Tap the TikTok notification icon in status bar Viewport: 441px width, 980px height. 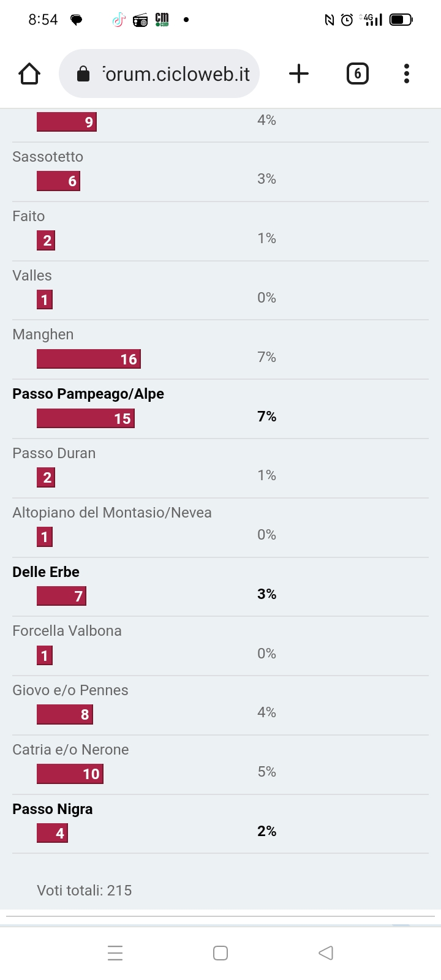point(119,20)
